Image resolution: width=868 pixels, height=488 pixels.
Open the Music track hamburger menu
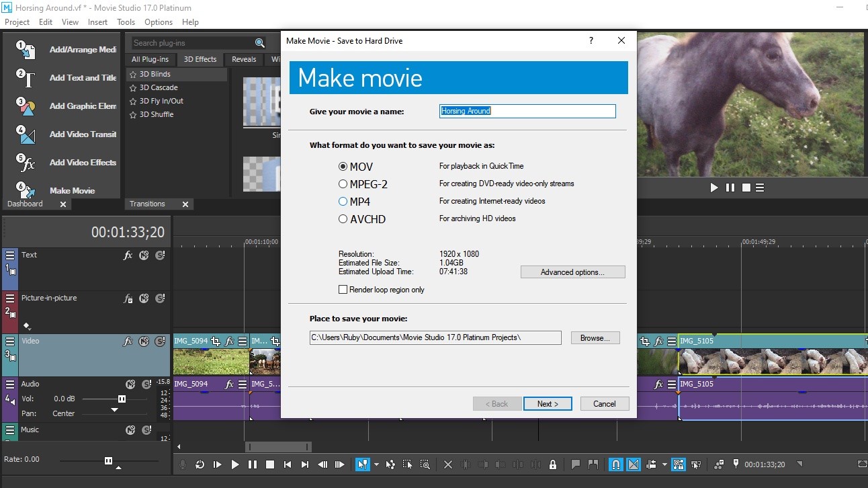tap(10, 430)
